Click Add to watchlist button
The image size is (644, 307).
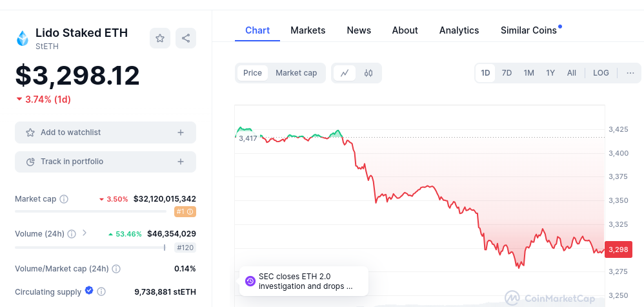pyautogui.click(x=105, y=132)
